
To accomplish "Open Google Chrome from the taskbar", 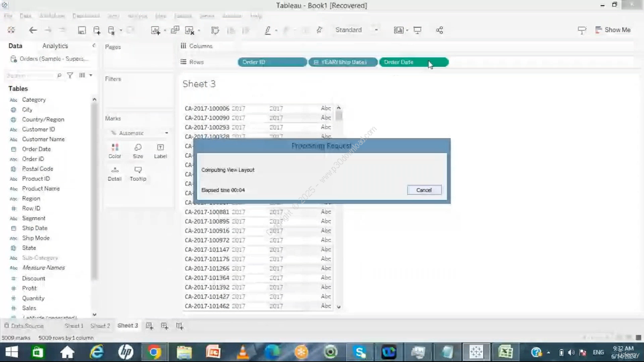I will point(154,352).
